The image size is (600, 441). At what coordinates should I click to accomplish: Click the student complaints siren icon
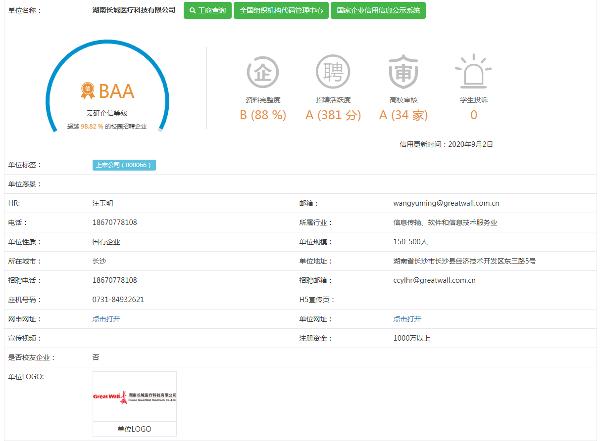[x=472, y=74]
